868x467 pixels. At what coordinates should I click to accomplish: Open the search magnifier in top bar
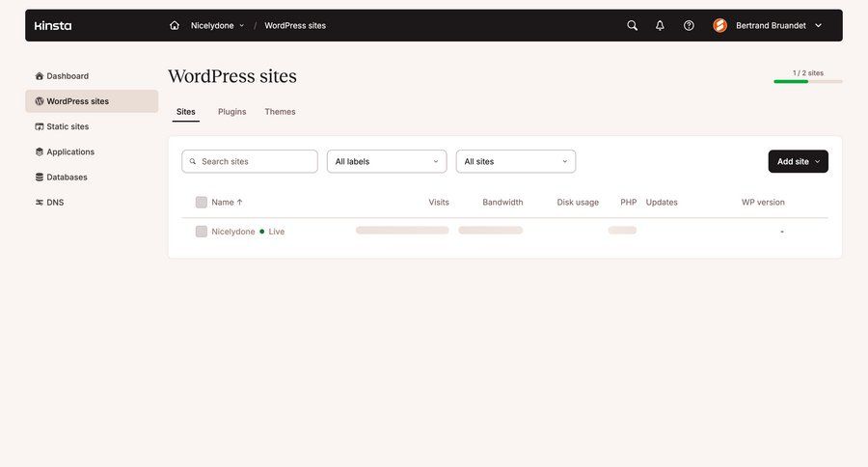(632, 25)
